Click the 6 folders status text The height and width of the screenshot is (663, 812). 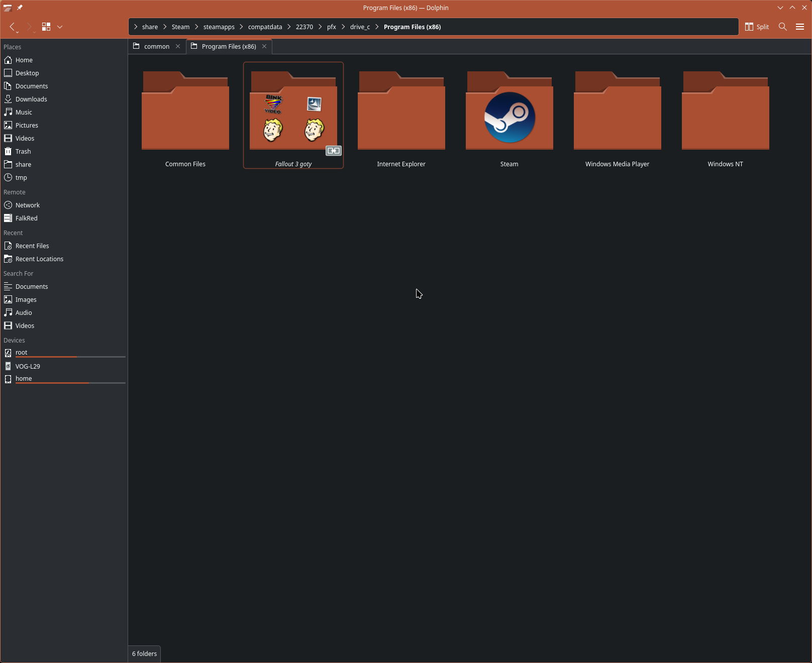pos(144,653)
